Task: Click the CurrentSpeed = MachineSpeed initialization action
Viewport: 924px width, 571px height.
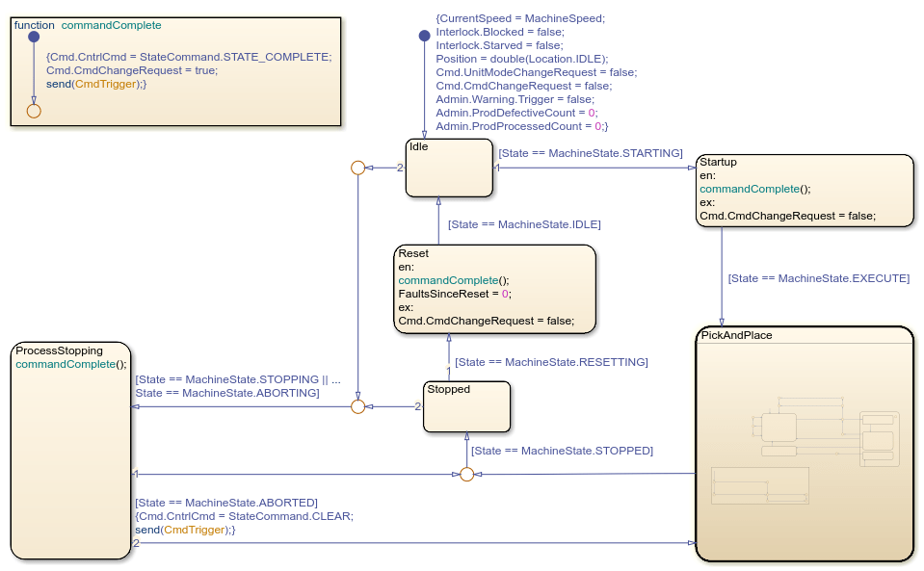Action: (520, 18)
